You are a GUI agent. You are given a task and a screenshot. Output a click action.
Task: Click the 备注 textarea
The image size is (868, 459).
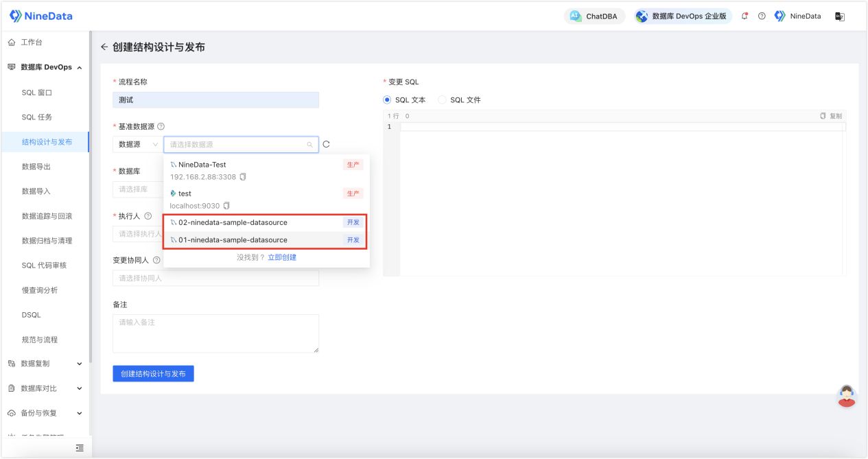(215, 333)
